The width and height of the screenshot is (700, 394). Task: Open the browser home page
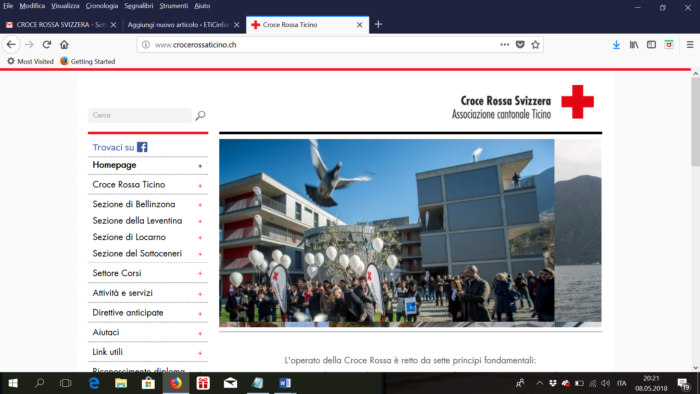64,45
